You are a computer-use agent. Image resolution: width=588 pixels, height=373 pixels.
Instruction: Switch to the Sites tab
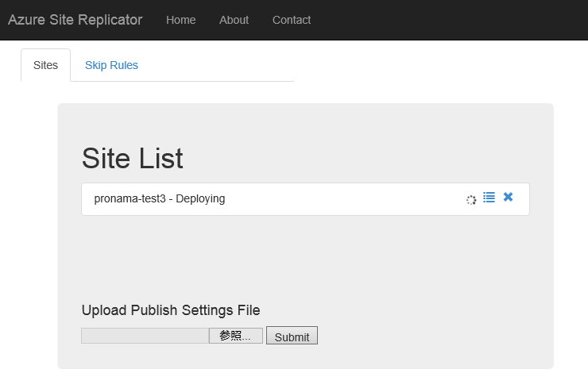click(x=45, y=65)
